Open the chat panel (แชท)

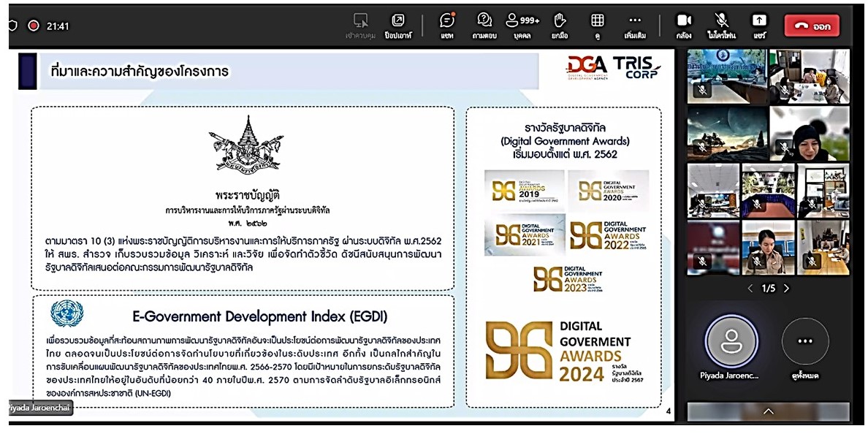click(446, 26)
